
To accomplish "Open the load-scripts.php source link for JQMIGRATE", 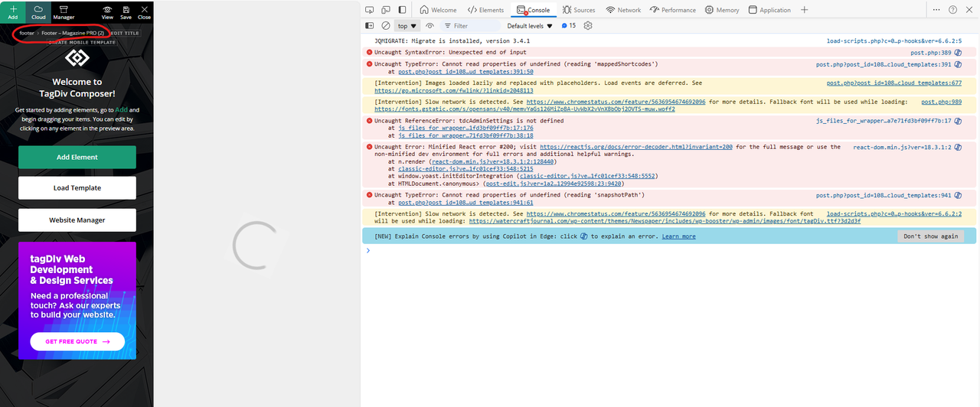I will point(894,41).
